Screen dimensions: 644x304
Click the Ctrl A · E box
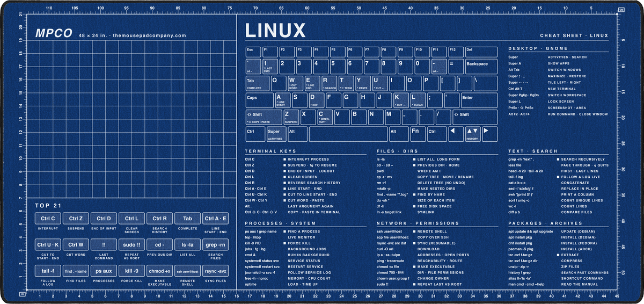(x=216, y=218)
